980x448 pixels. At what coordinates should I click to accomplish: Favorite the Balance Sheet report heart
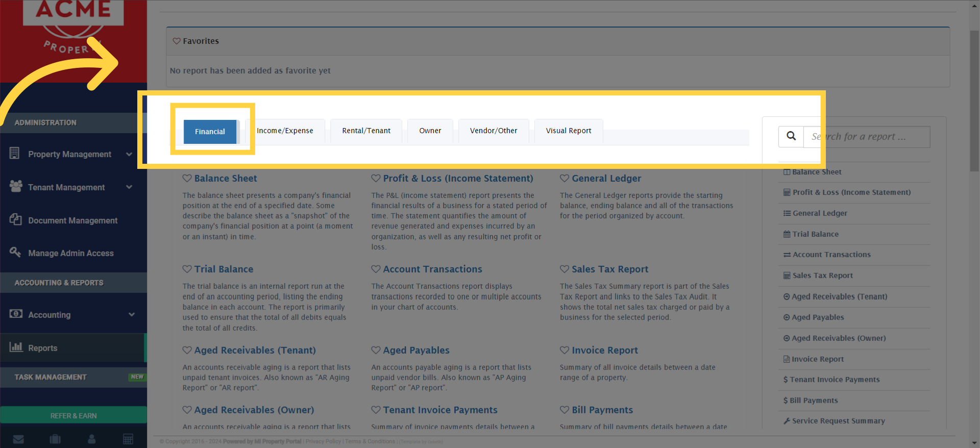187,178
